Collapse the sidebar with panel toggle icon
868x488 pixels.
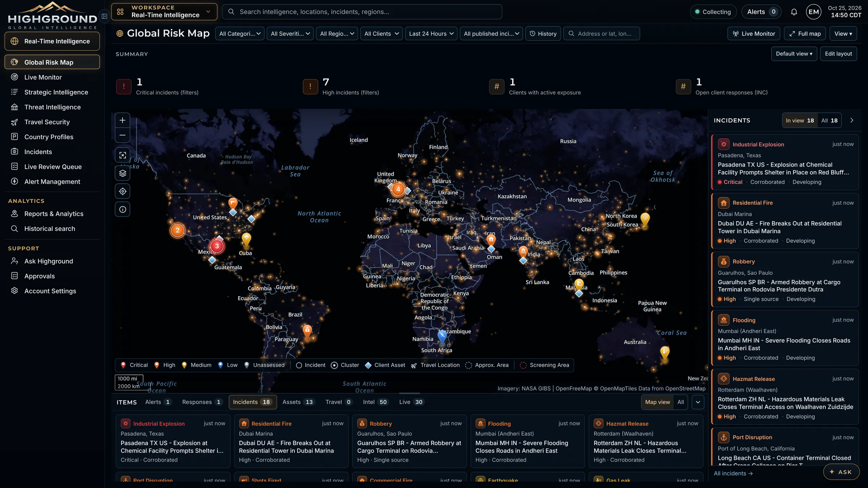pos(105,16)
